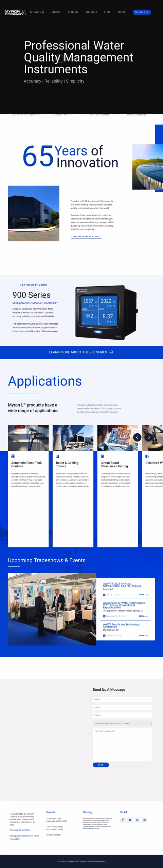Open the Products nav menu
The width and height of the screenshot is (163, 868).
73,12
